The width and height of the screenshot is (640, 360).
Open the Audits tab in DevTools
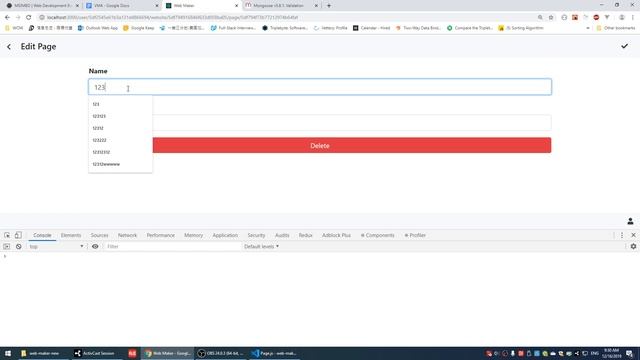[x=282, y=236]
